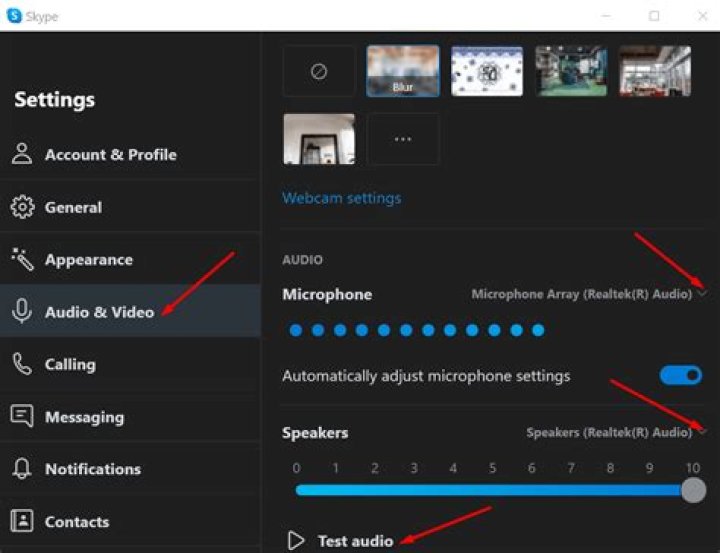Click the Microphone label
The height and width of the screenshot is (553, 720).
coord(327,294)
